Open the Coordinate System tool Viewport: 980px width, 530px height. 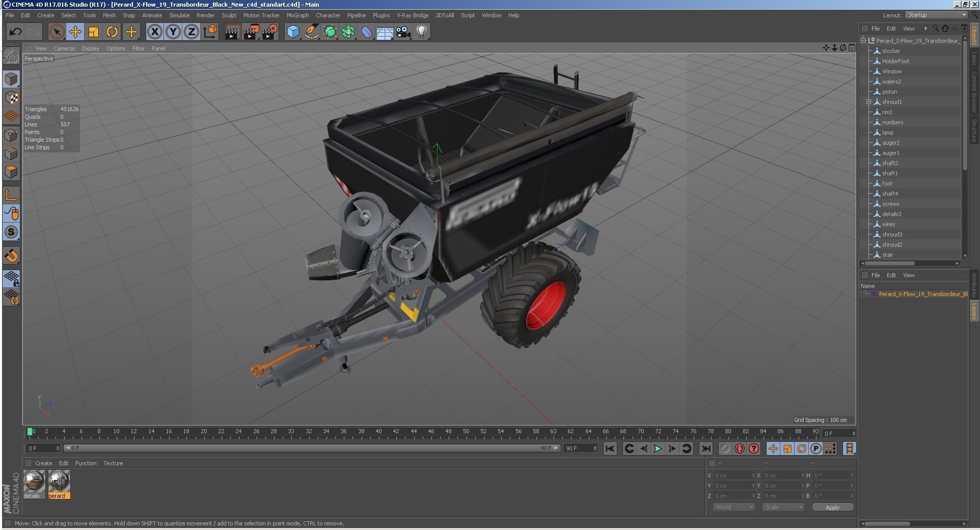click(210, 32)
